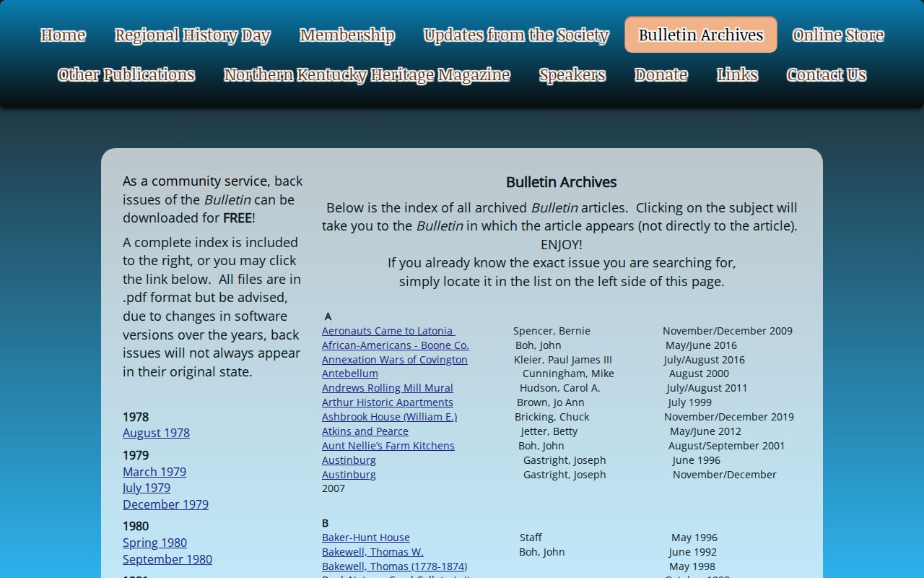Open the Spring 1980 bulletin link
The width and height of the screenshot is (924, 578).
coord(154,543)
